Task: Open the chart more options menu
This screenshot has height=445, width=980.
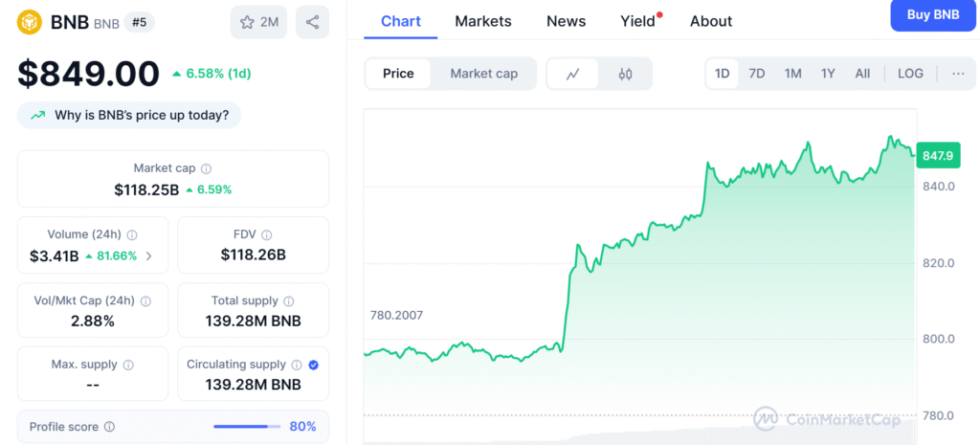Action: [958, 74]
